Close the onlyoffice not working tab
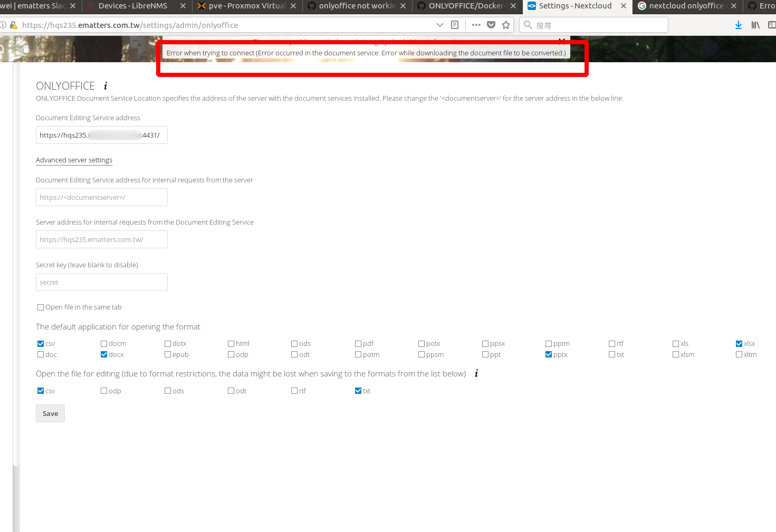Screen dimensions: 776x532 coord(403,6)
